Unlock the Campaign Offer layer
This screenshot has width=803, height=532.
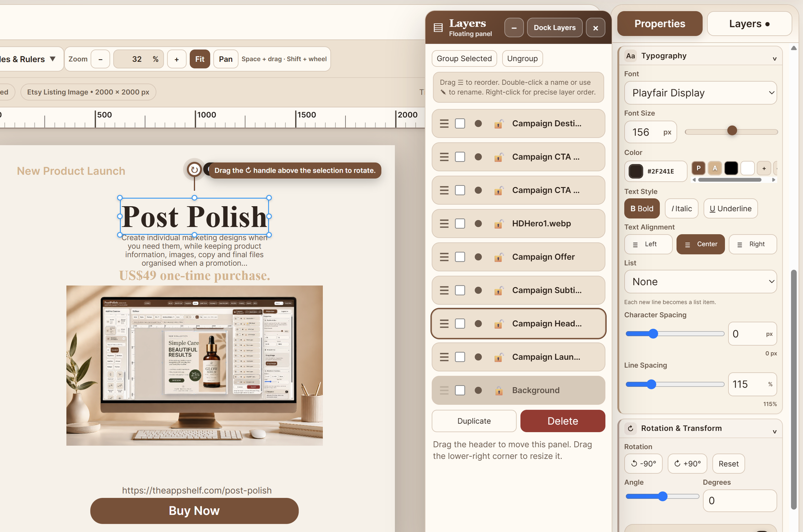[498, 257]
